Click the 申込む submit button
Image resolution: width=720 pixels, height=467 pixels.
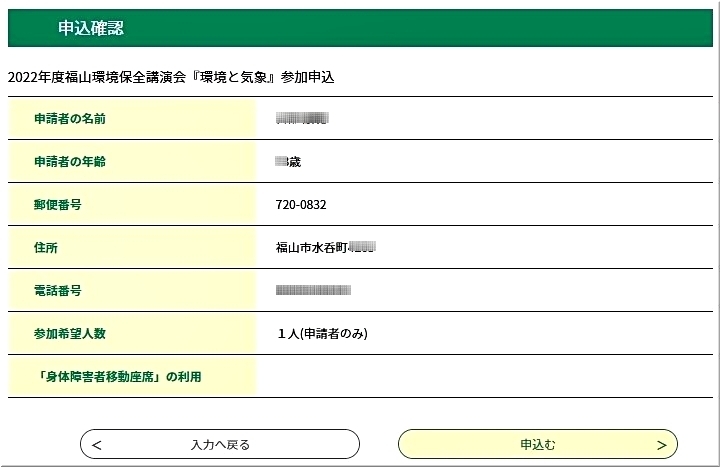click(x=537, y=444)
